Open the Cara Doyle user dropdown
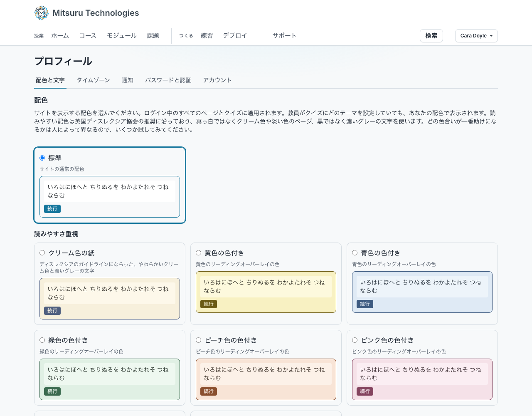 (476, 36)
